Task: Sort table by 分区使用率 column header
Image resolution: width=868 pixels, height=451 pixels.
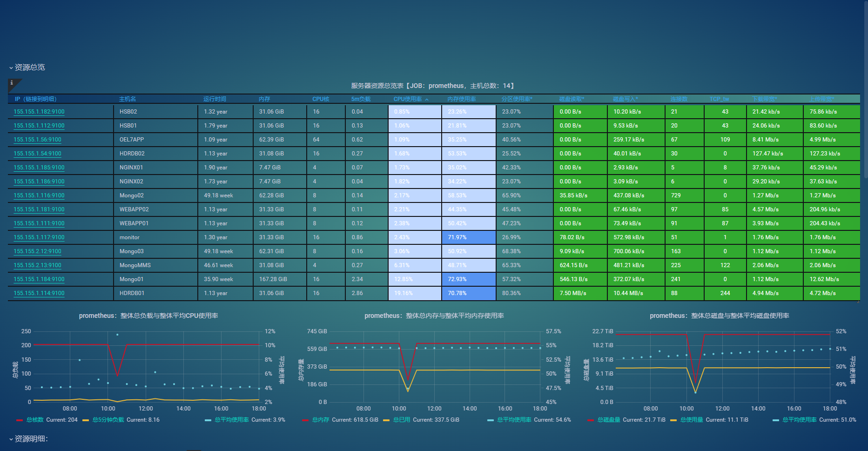Action: click(517, 99)
